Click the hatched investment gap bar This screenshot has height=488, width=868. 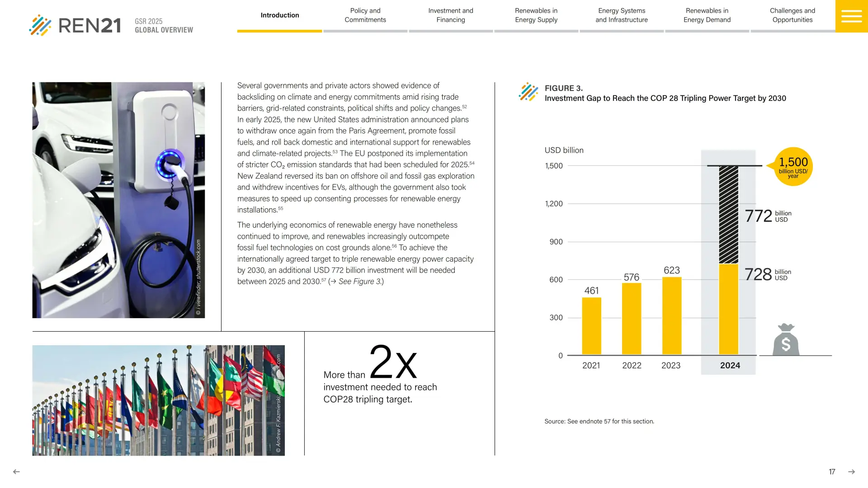pyautogui.click(x=728, y=215)
